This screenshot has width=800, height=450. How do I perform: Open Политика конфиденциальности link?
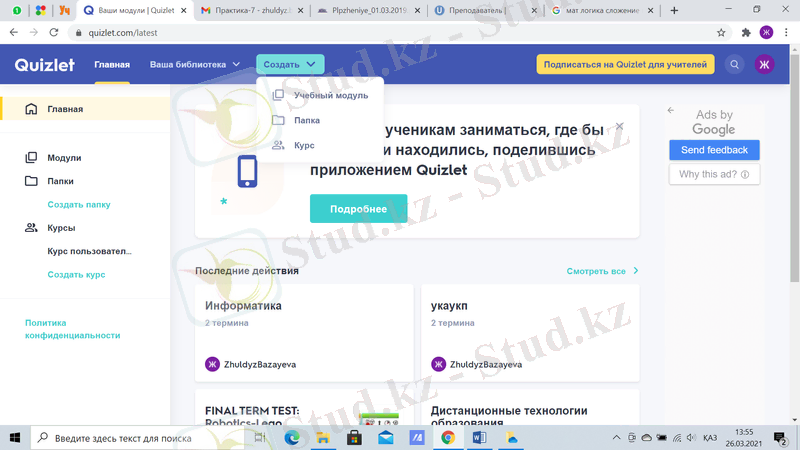coord(72,329)
